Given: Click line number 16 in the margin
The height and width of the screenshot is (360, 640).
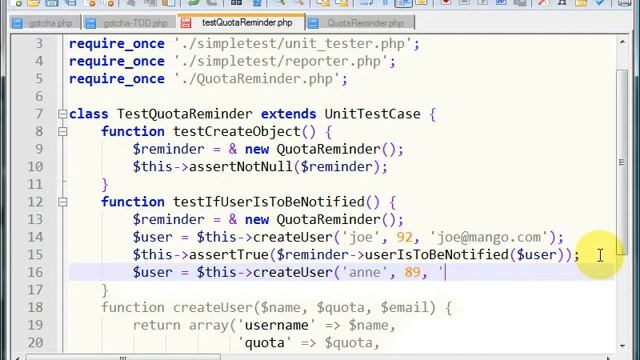Looking at the screenshot, I should pyautogui.click(x=35, y=272).
